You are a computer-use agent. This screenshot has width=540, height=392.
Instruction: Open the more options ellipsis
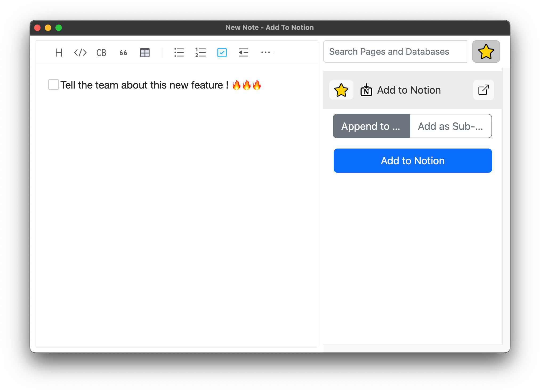point(266,53)
